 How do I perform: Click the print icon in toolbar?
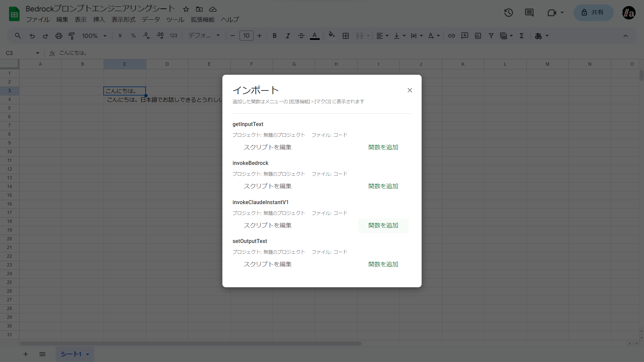pos(59,36)
